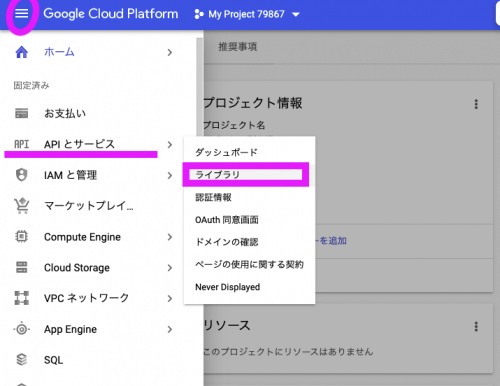Select 認証情報 in the submenu
The width and height of the screenshot is (500, 386).
(x=213, y=197)
